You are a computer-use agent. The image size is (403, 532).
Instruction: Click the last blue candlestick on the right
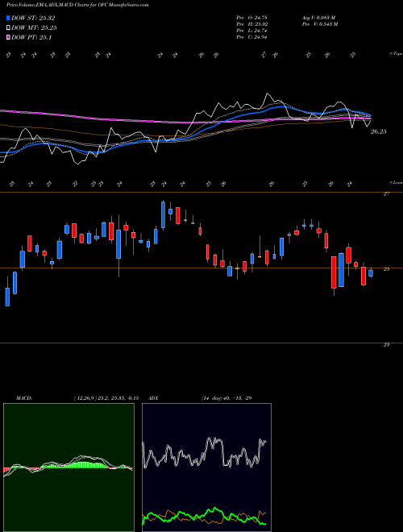pos(371,273)
